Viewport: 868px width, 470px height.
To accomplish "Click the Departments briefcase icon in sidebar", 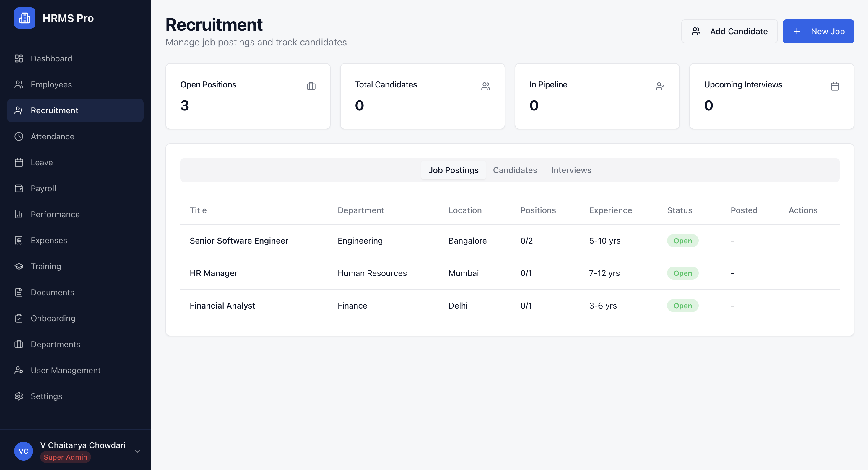I will (x=19, y=344).
